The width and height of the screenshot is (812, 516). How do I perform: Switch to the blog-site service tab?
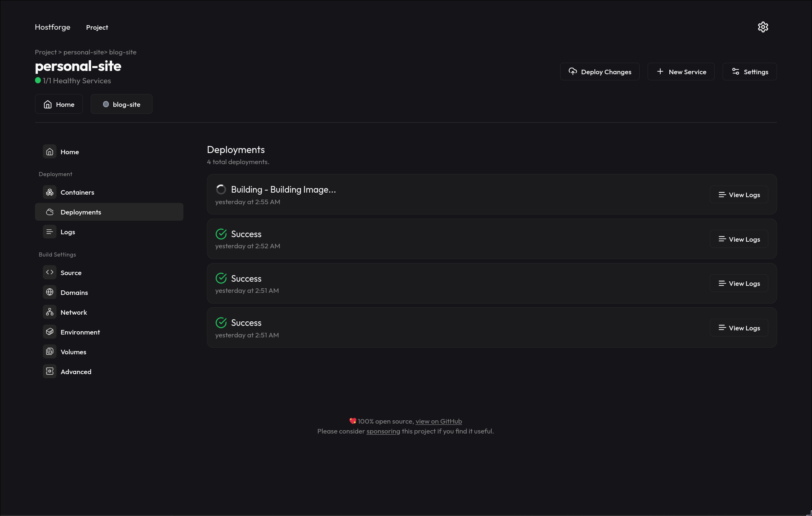pos(122,104)
